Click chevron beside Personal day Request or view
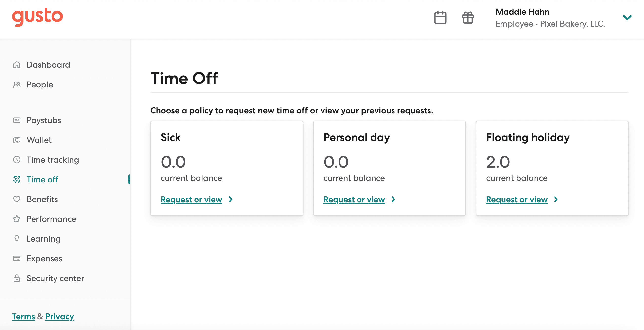Image resolution: width=644 pixels, height=330 pixels. point(393,199)
